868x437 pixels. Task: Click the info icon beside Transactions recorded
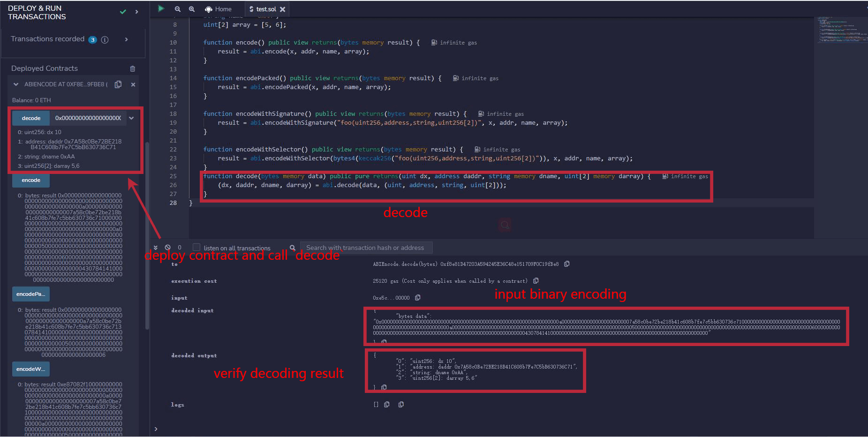[x=105, y=40]
